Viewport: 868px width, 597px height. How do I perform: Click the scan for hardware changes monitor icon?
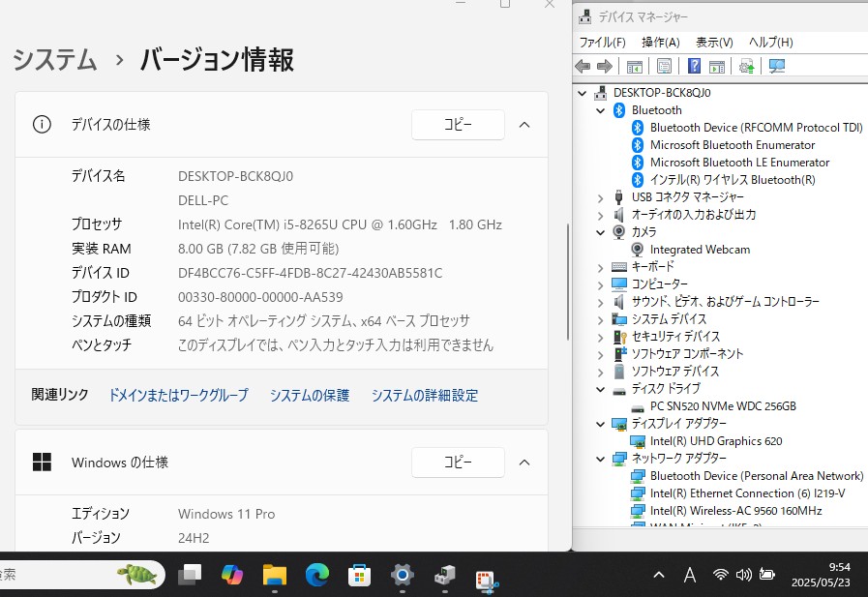(777, 67)
